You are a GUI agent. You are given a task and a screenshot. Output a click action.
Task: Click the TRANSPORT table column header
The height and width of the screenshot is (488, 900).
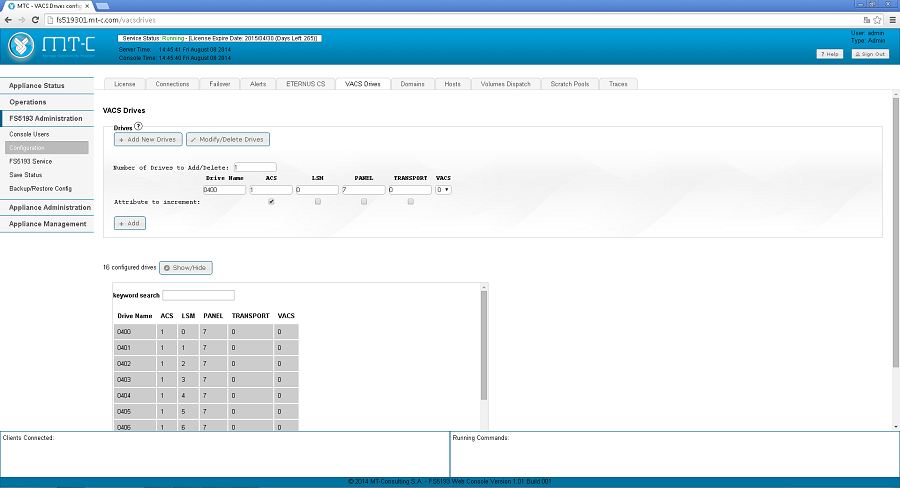tap(250, 316)
